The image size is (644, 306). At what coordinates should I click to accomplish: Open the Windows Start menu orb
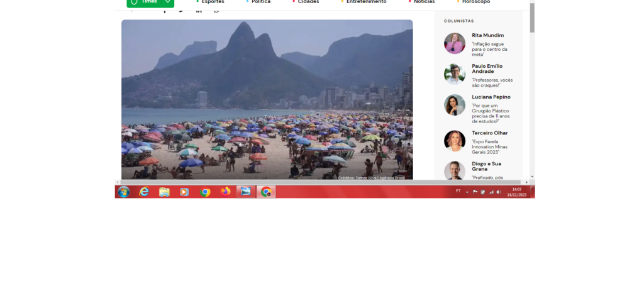124,192
